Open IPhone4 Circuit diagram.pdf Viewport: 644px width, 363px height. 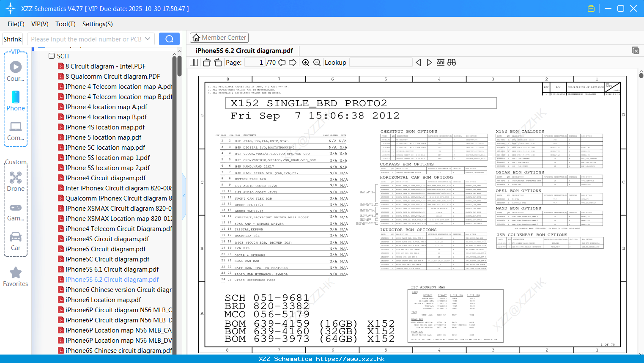(105, 178)
